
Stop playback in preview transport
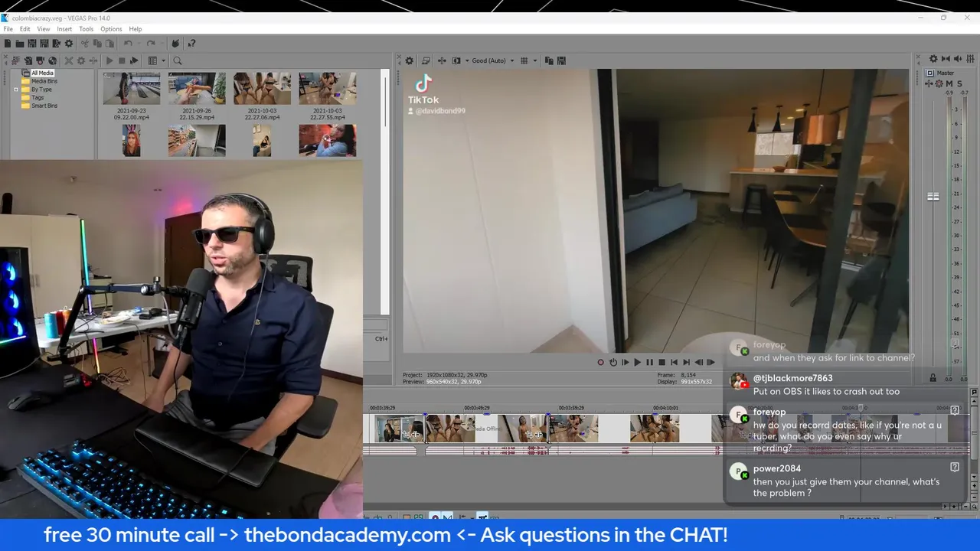(662, 363)
